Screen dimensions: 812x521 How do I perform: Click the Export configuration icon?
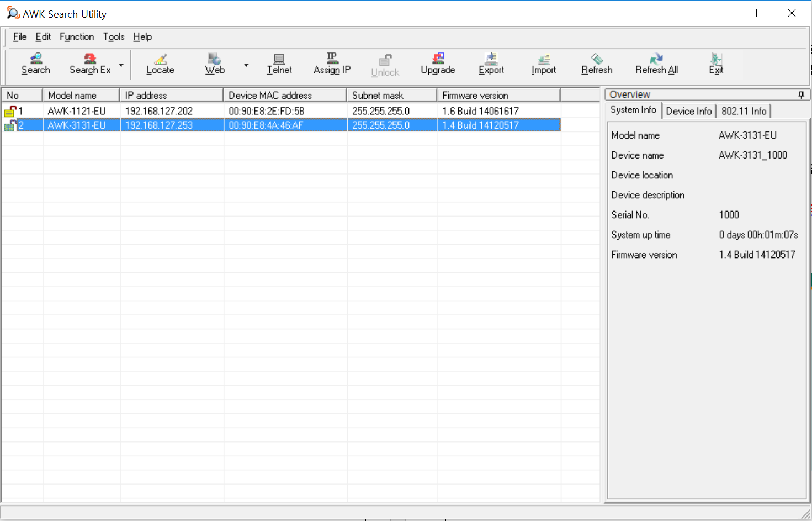point(491,64)
